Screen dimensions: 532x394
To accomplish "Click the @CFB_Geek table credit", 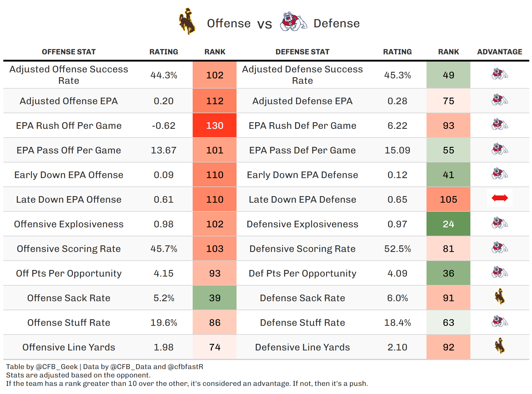I will [x=57, y=367].
